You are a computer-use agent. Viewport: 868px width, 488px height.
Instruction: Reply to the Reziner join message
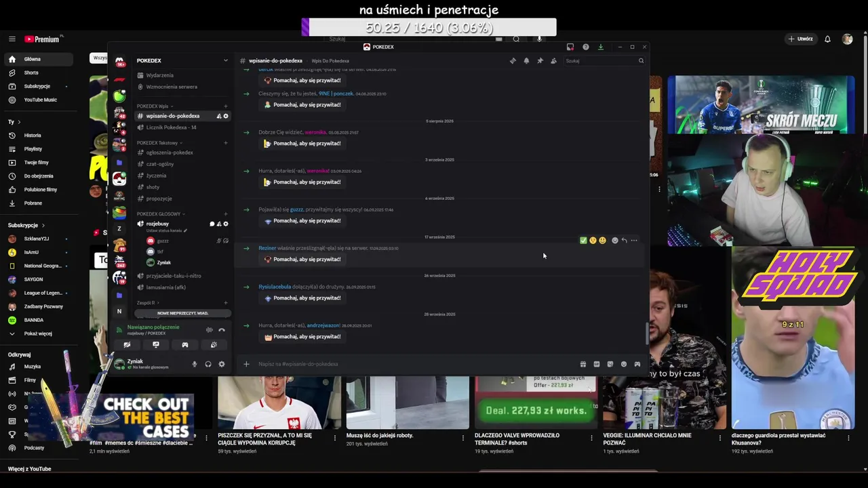tap(624, 241)
